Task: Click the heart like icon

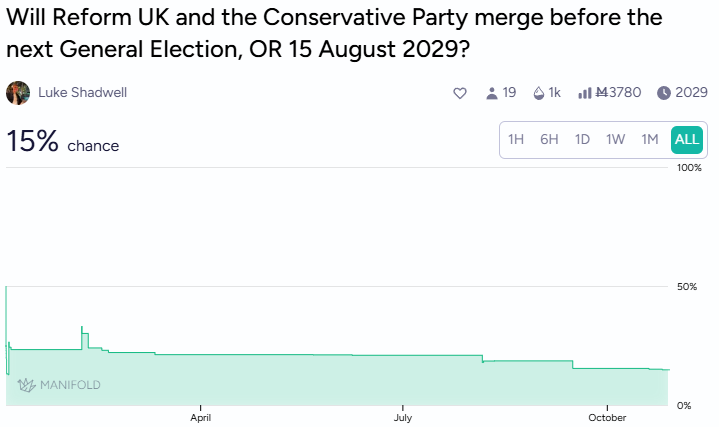Action: point(460,93)
